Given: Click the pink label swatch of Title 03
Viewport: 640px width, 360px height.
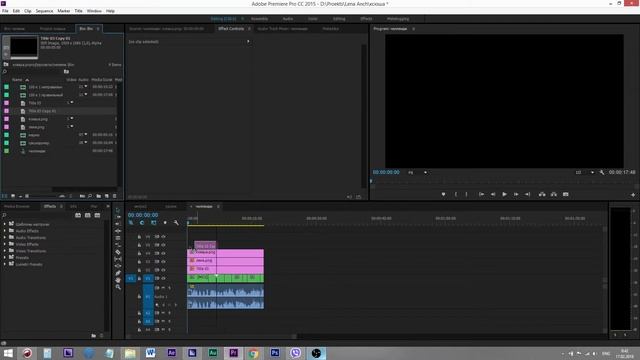Looking at the screenshot, I should (7, 103).
